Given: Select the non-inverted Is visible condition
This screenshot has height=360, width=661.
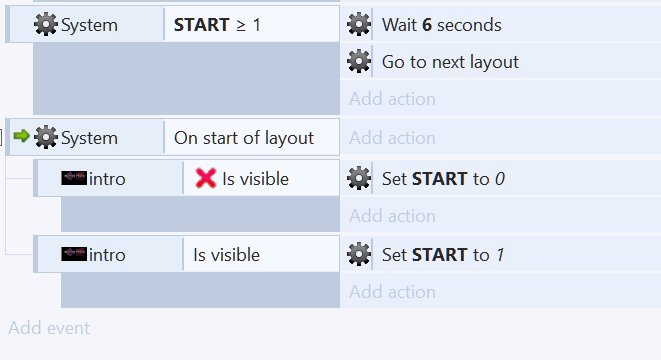Looking at the screenshot, I should (261, 255).
